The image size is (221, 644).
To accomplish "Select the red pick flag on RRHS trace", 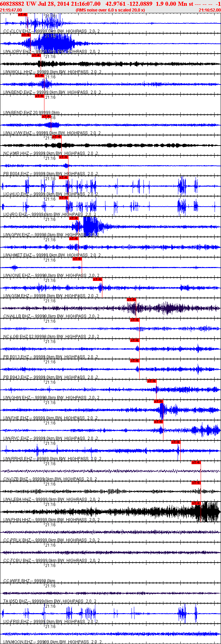I will (x=176, y=442).
